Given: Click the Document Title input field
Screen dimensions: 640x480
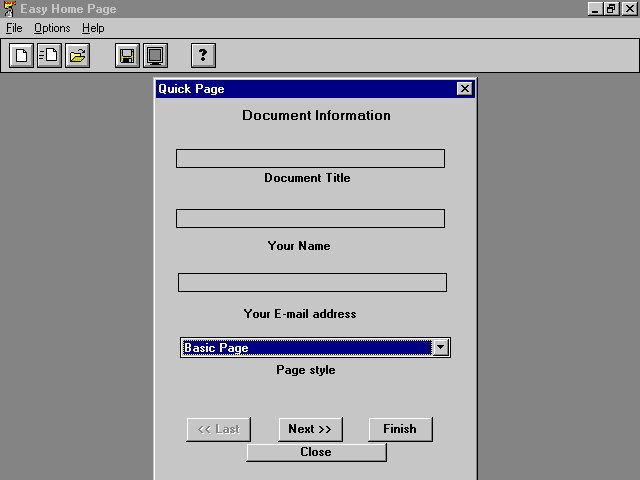Looking at the screenshot, I should point(310,158).
